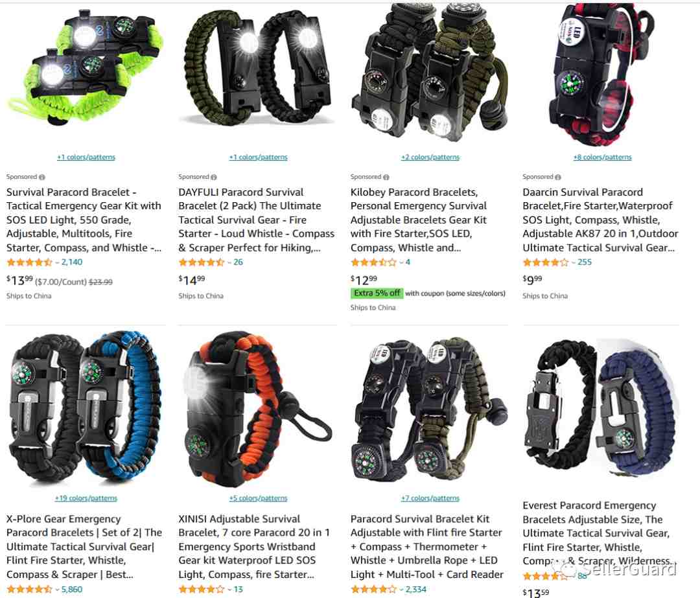This screenshot has height=598, width=700.
Task: Open star rating of Survival Paracord Bracelet
Action: click(x=29, y=262)
